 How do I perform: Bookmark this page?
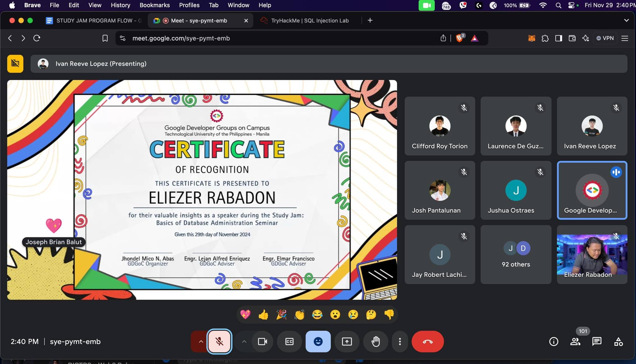pyautogui.click(x=105, y=38)
